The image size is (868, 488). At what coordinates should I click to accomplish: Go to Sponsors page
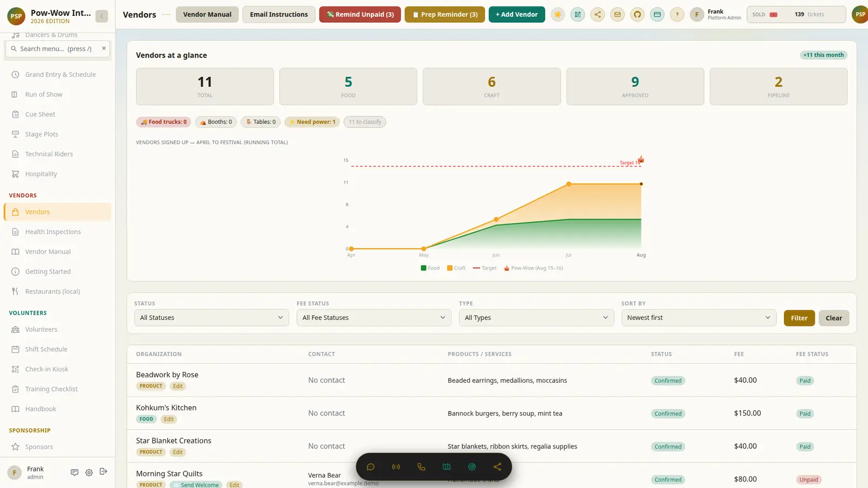pos(58,447)
